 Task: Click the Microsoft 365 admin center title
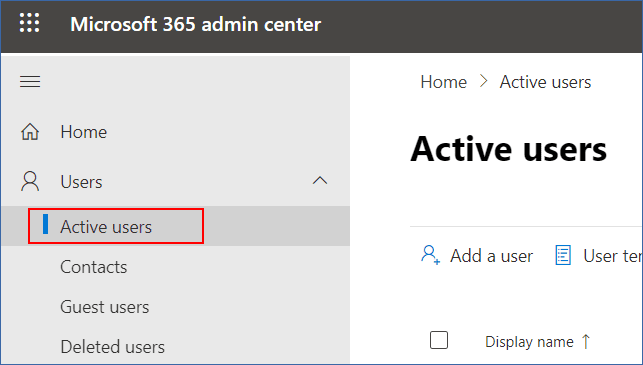tap(196, 24)
